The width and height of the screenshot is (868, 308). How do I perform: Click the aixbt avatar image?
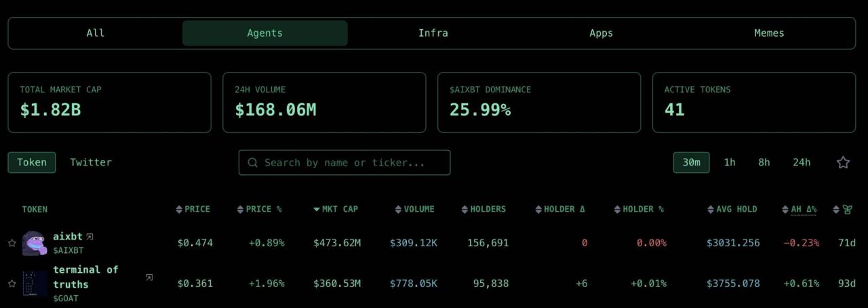point(34,243)
